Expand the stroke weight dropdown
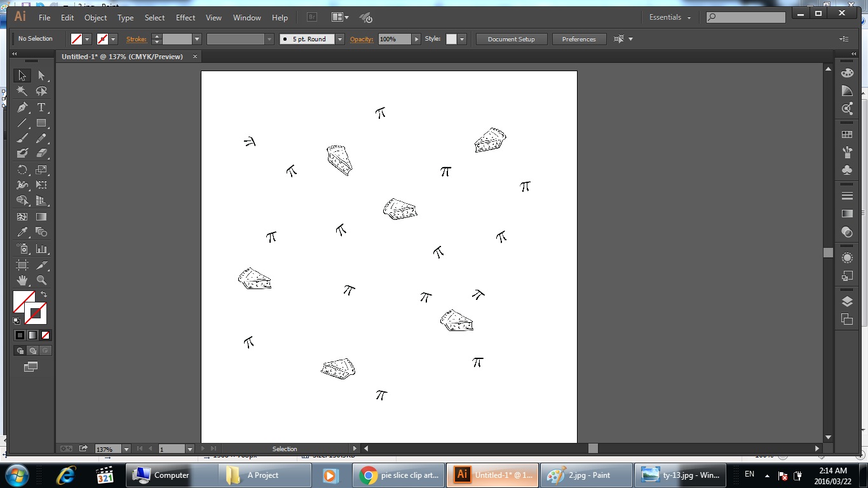 [x=196, y=39]
